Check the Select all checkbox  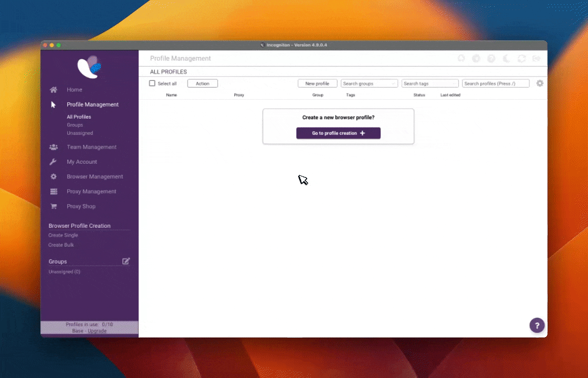tap(152, 83)
